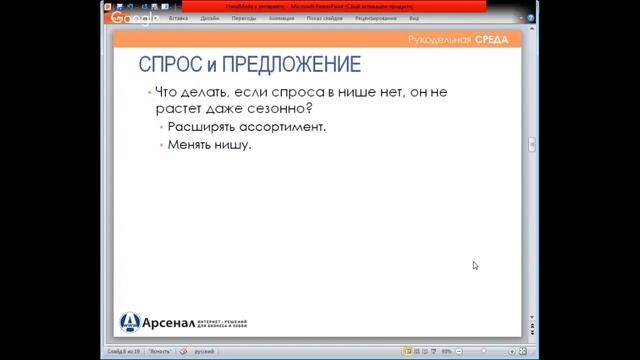The width and height of the screenshot is (640, 360).
Task: Click the zoom in plus button
Action: tap(512, 351)
